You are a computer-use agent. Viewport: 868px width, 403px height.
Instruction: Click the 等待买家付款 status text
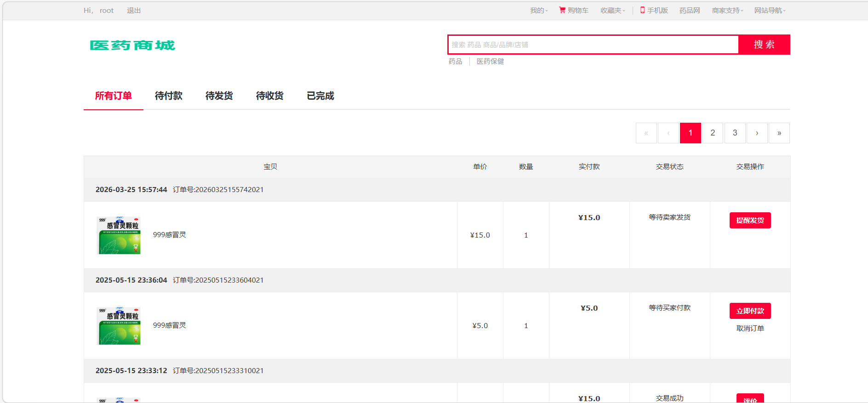[x=670, y=308]
